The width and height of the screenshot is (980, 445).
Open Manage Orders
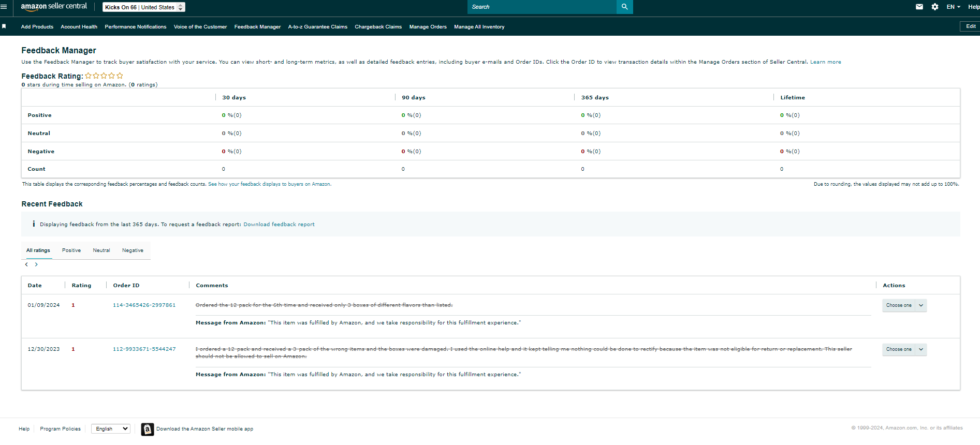[x=428, y=27]
